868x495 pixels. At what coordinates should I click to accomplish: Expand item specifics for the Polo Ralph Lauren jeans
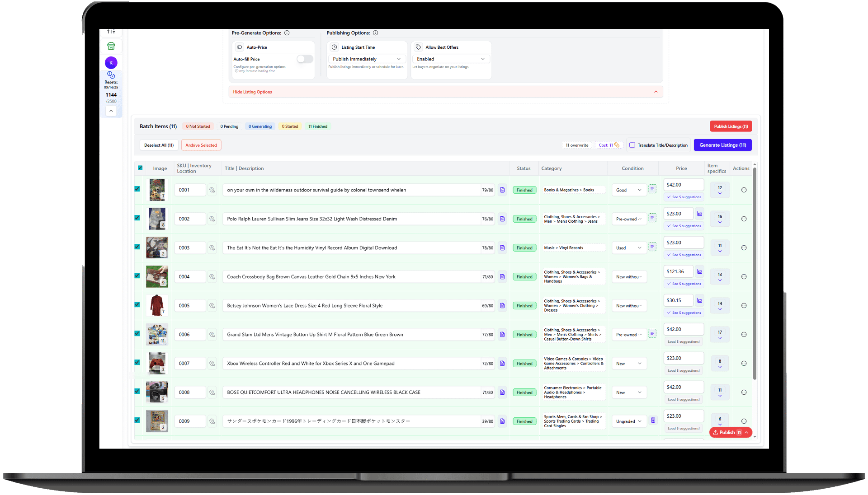(x=719, y=221)
